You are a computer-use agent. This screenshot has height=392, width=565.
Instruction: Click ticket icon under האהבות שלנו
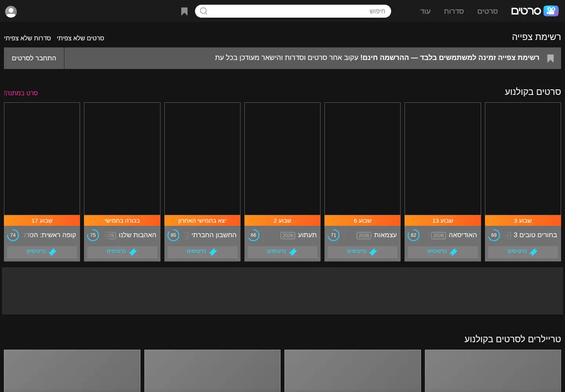(133, 252)
